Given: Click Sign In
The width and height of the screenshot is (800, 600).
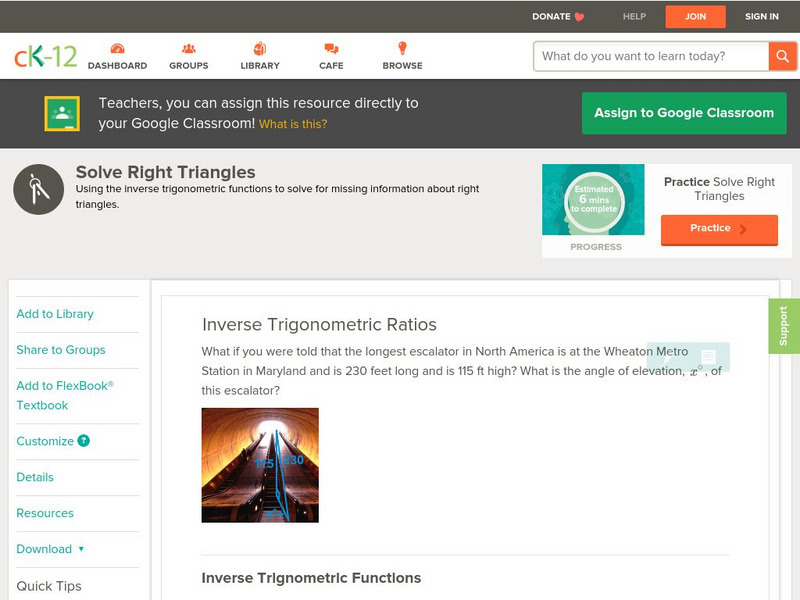Looking at the screenshot, I should [761, 17].
